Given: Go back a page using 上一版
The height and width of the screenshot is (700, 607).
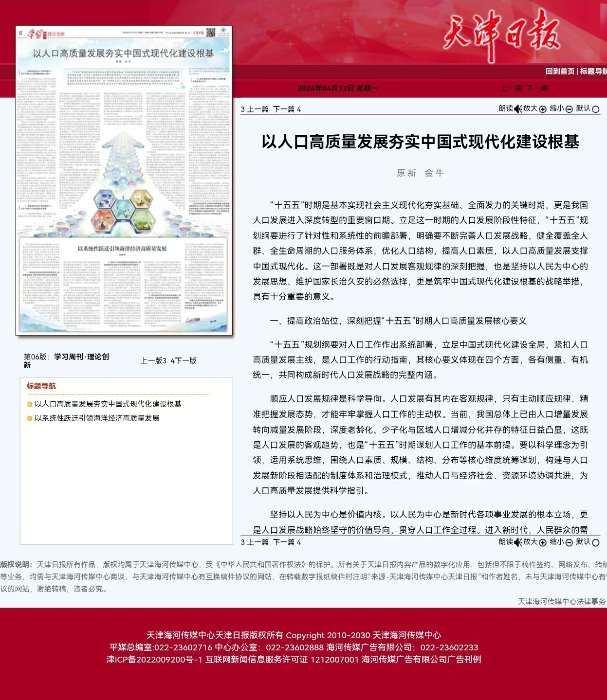Looking at the screenshot, I should tap(153, 360).
